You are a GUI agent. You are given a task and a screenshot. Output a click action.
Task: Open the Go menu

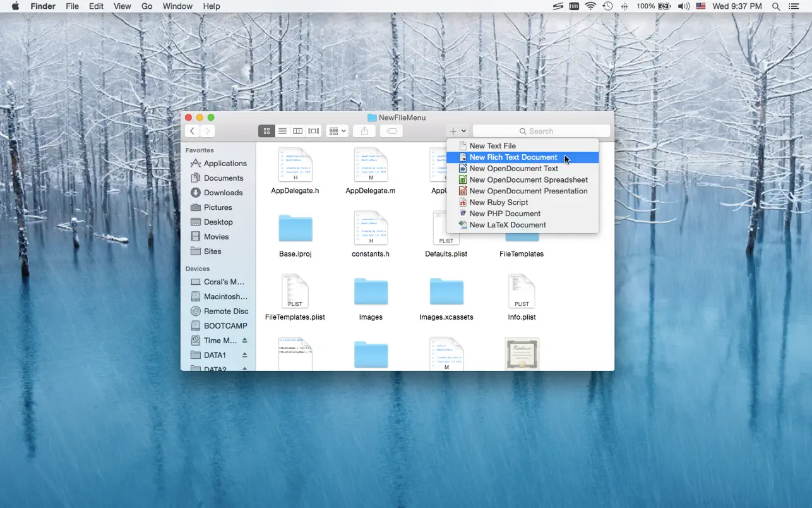pyautogui.click(x=146, y=6)
